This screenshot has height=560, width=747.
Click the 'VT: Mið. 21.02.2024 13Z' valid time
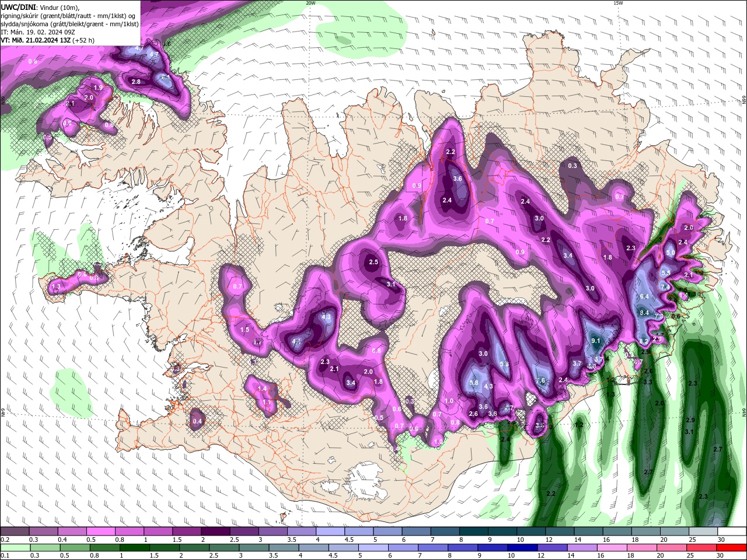pyautogui.click(x=36, y=40)
